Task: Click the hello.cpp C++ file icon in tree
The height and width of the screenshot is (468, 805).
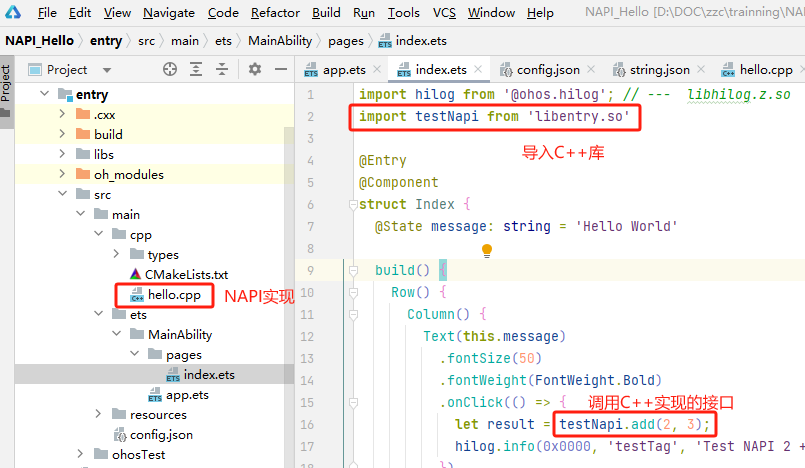Action: [138, 295]
